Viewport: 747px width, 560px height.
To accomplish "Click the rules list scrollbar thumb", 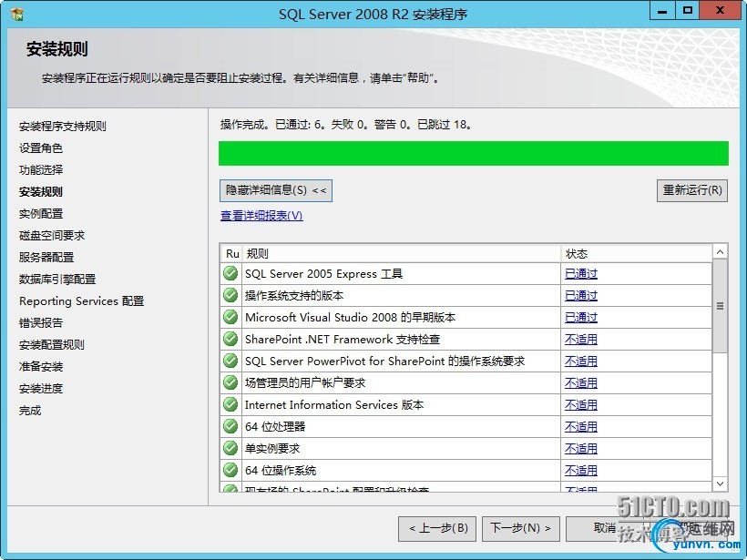I will click(721, 306).
